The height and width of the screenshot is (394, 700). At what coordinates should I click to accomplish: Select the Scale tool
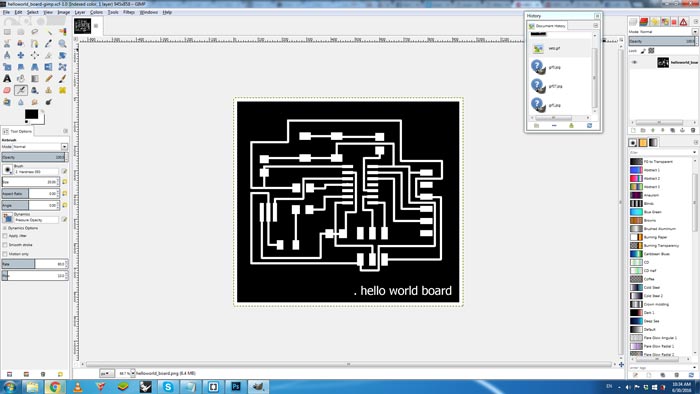coord(7,67)
